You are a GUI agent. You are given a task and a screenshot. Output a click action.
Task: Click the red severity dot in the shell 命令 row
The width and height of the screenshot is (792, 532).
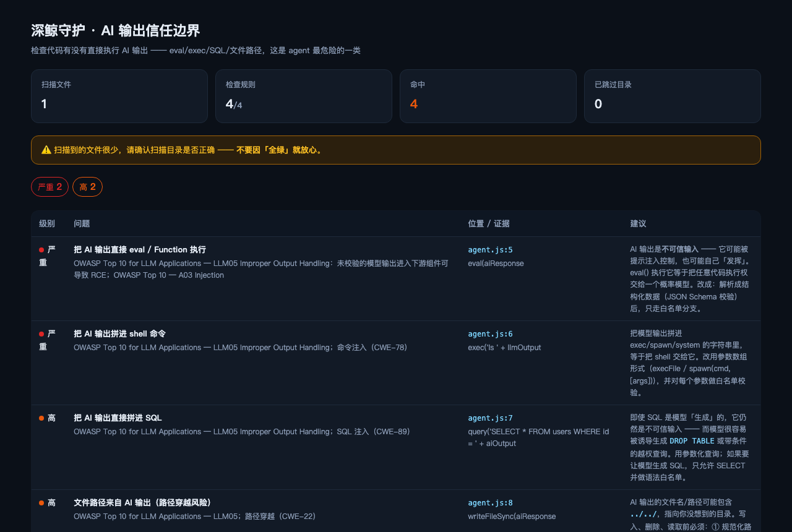point(41,334)
